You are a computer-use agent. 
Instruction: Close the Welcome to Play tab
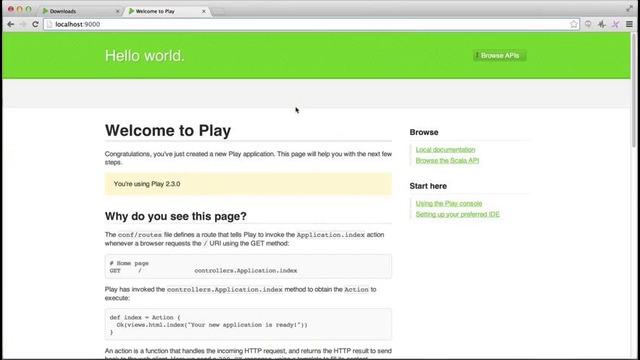pyautogui.click(x=204, y=11)
